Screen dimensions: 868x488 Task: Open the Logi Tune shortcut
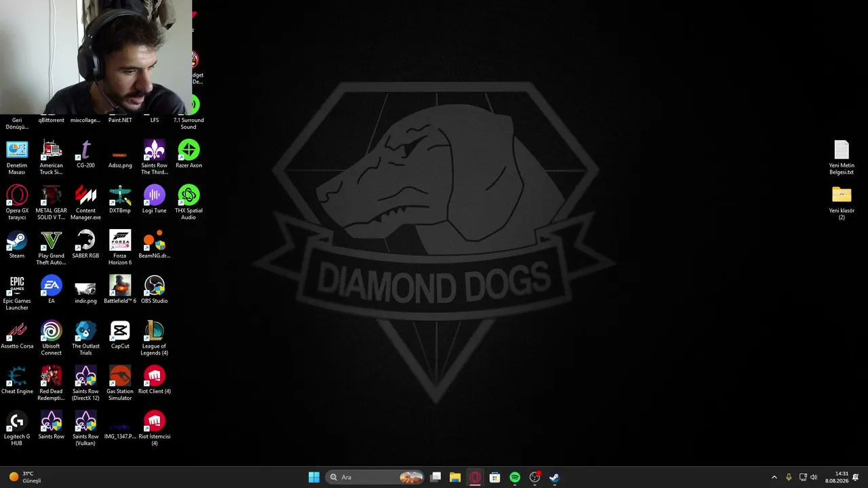pyautogui.click(x=155, y=199)
